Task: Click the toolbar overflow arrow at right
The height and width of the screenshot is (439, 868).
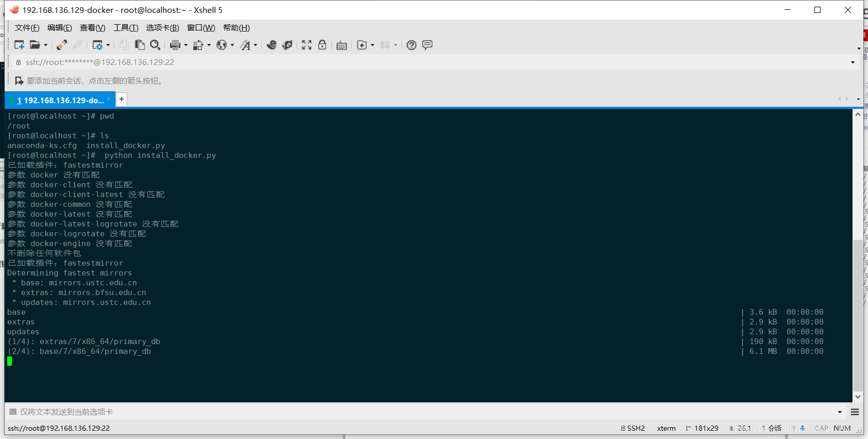Action: [859, 48]
